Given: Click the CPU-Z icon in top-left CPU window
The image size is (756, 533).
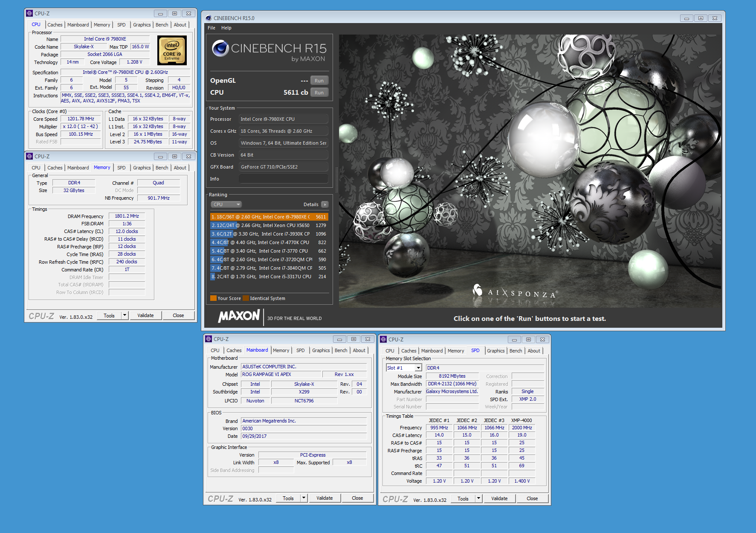Looking at the screenshot, I should point(29,13).
